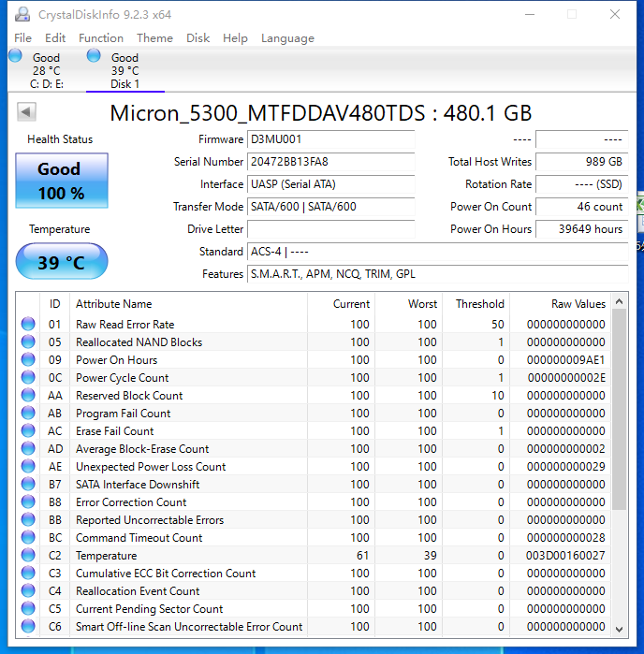Click the CrystalDiskInfo title bar app icon
644x654 pixels.
click(22, 14)
